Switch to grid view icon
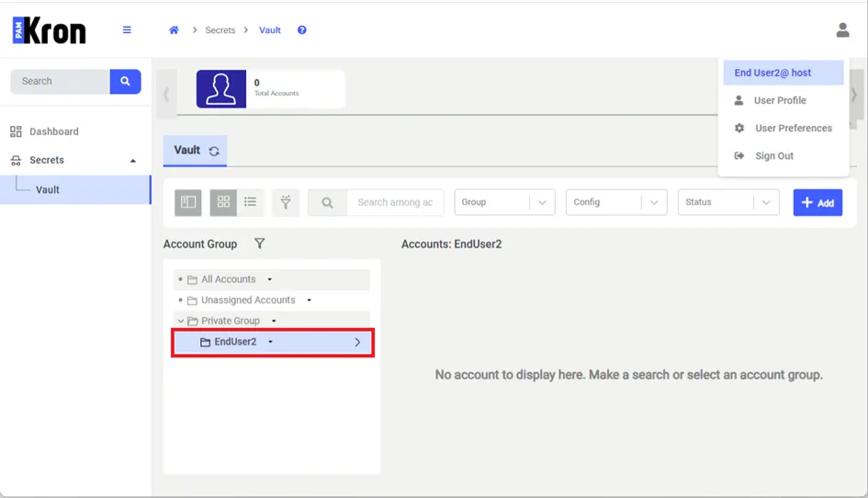868x498 pixels. pyautogui.click(x=223, y=202)
